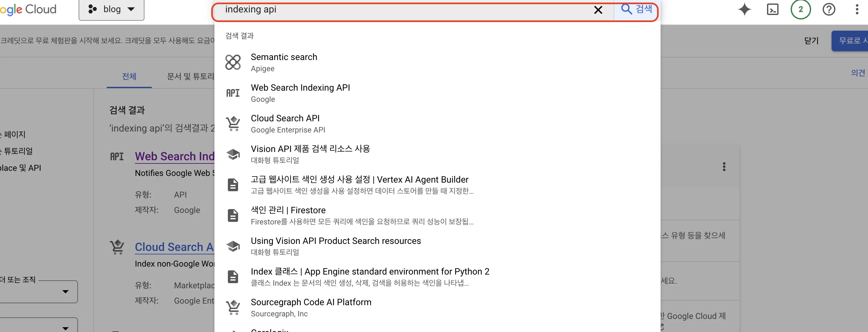This screenshot has height=332, width=868.
Task: Clear the search box with the X icon
Action: [598, 10]
